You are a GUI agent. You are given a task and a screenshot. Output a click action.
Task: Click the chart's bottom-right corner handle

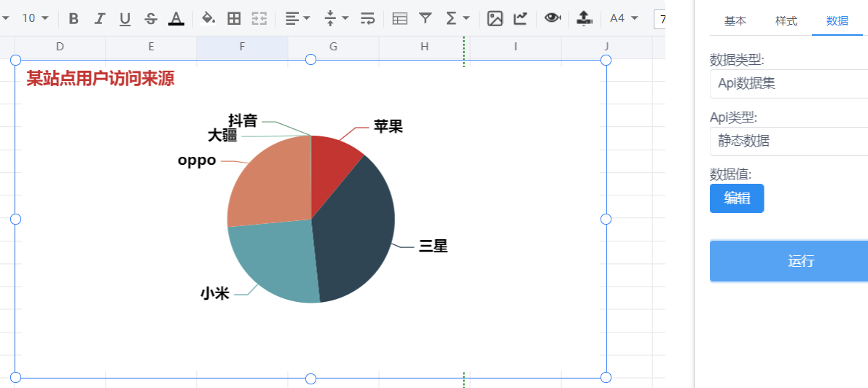(x=606, y=378)
